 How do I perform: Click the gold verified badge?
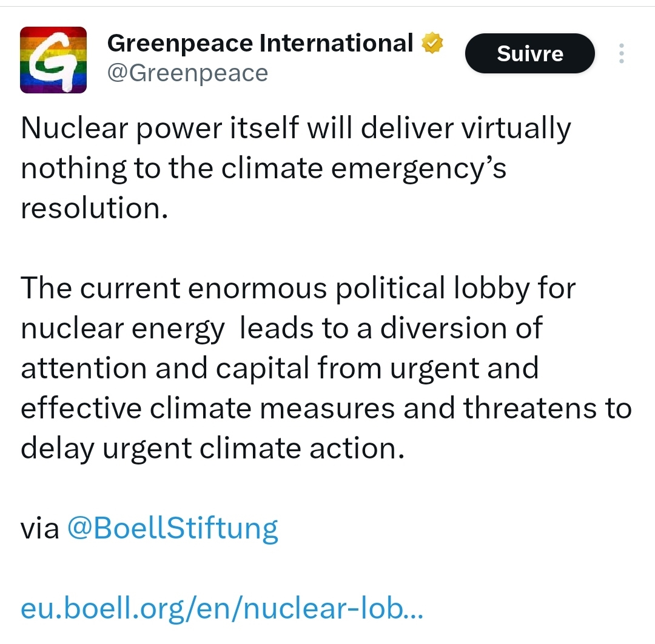click(x=433, y=44)
